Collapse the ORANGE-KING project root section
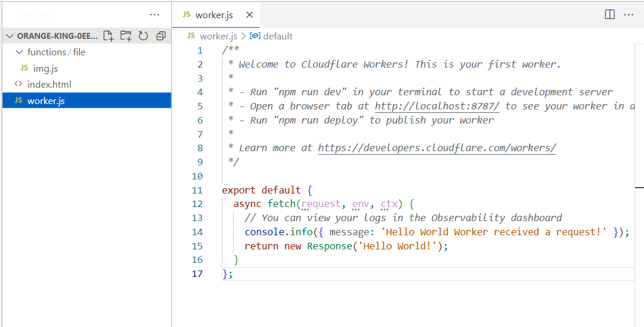This screenshot has width=644, height=327. 10,36
